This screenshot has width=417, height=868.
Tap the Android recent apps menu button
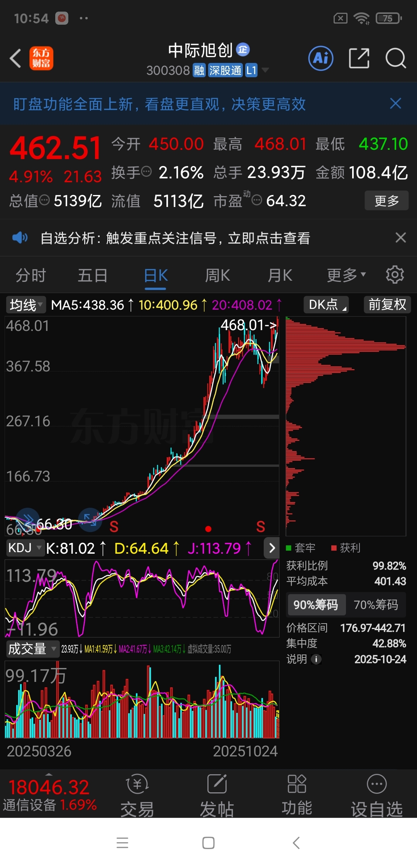(x=122, y=843)
